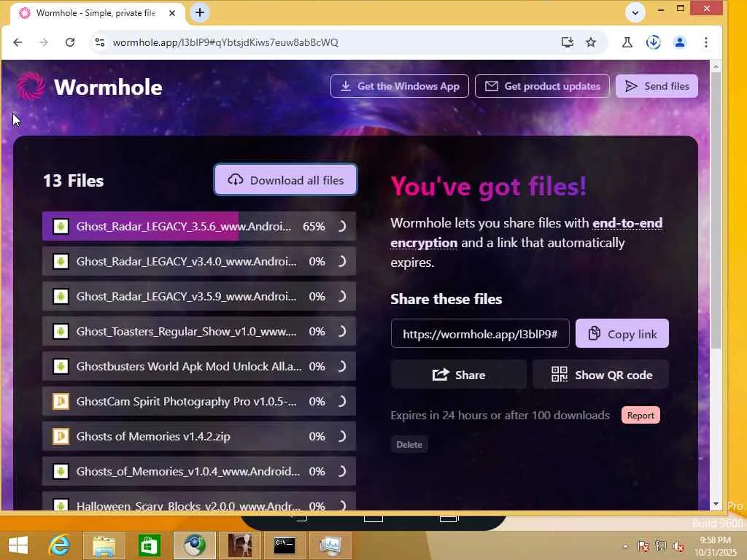Show QR code for link
747x560 pixels.
pos(601,375)
